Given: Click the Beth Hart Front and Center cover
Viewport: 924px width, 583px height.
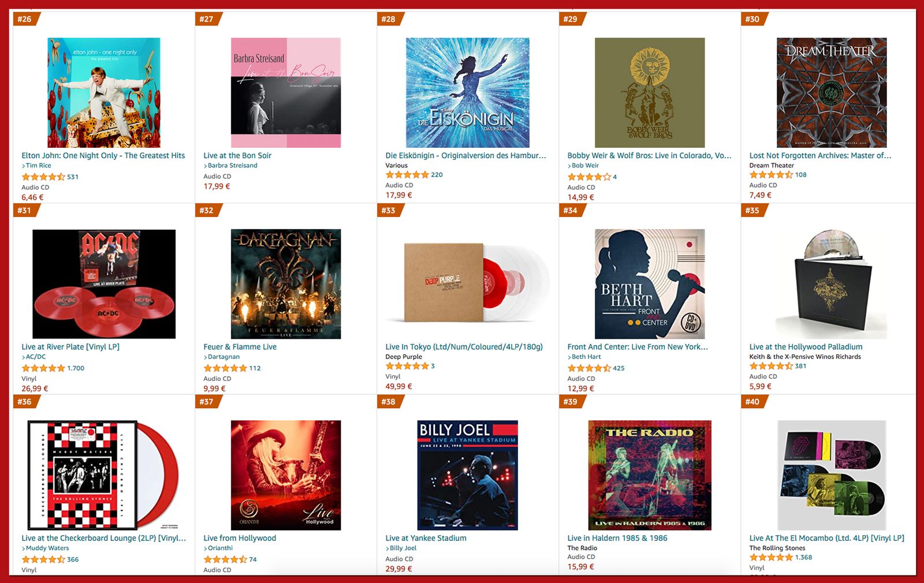Looking at the screenshot, I should 650,284.
